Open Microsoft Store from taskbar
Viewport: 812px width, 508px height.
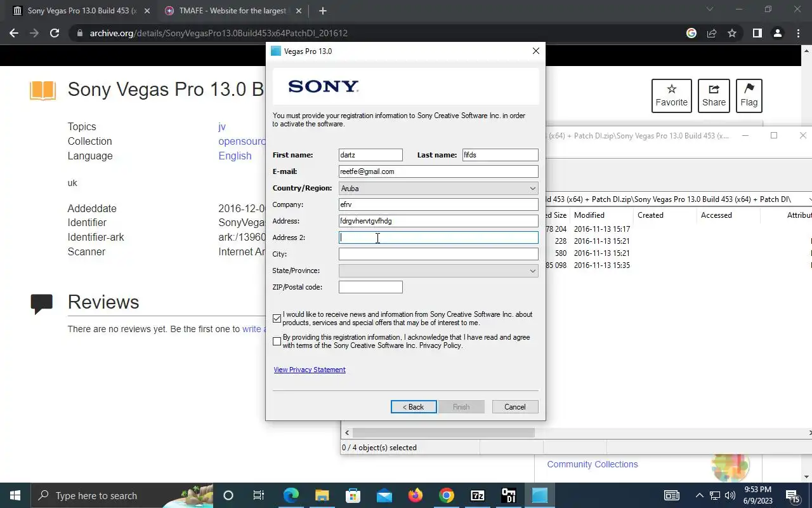point(353,495)
